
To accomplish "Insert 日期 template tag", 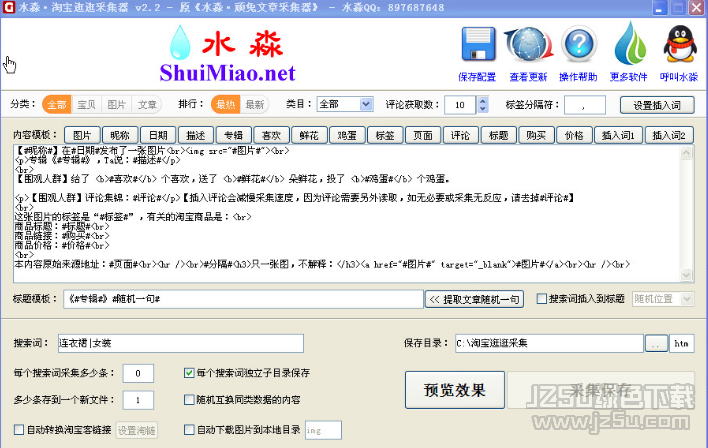I will 158,135.
